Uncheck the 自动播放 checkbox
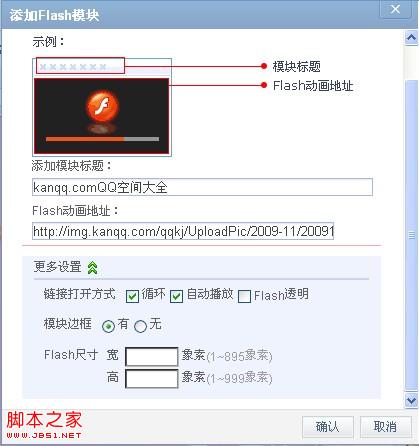The width and height of the screenshot is (419, 446). coord(176,296)
